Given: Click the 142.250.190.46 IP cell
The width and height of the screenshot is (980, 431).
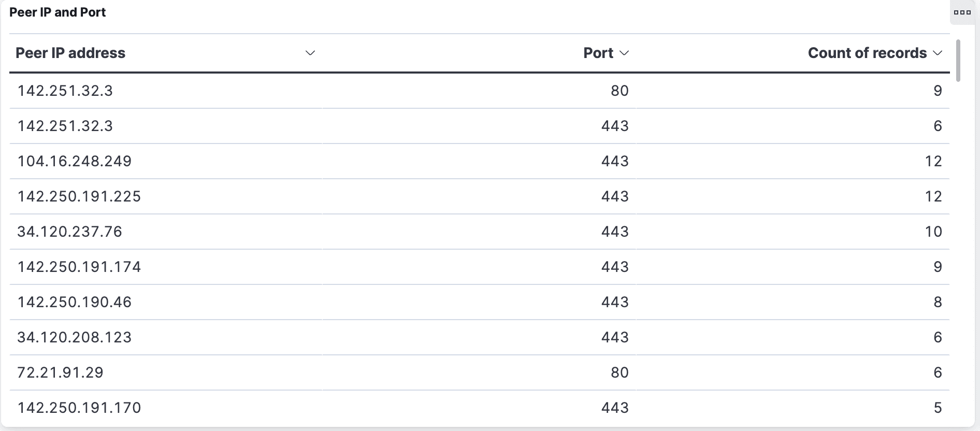Looking at the screenshot, I should 75,302.
